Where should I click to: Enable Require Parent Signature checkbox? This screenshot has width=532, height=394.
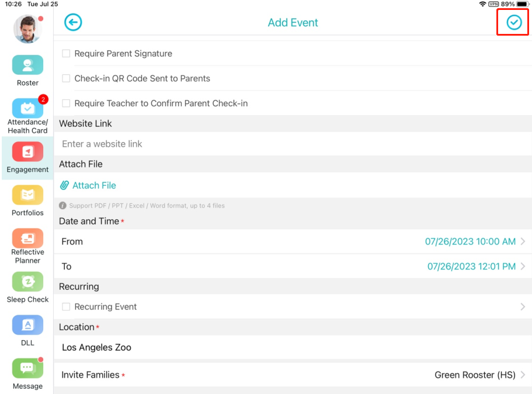(66, 53)
